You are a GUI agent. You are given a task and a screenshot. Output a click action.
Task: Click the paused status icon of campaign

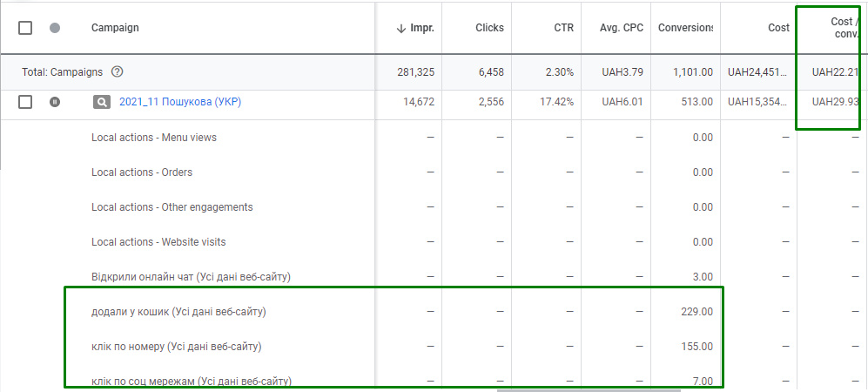[55, 102]
